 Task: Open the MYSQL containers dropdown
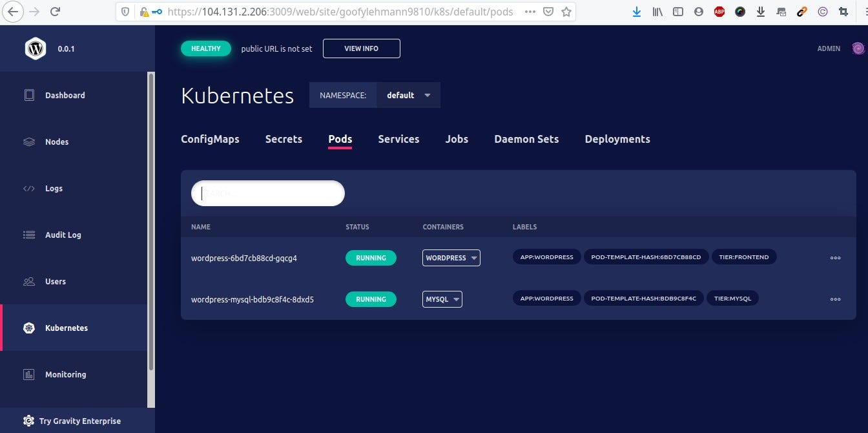click(442, 299)
